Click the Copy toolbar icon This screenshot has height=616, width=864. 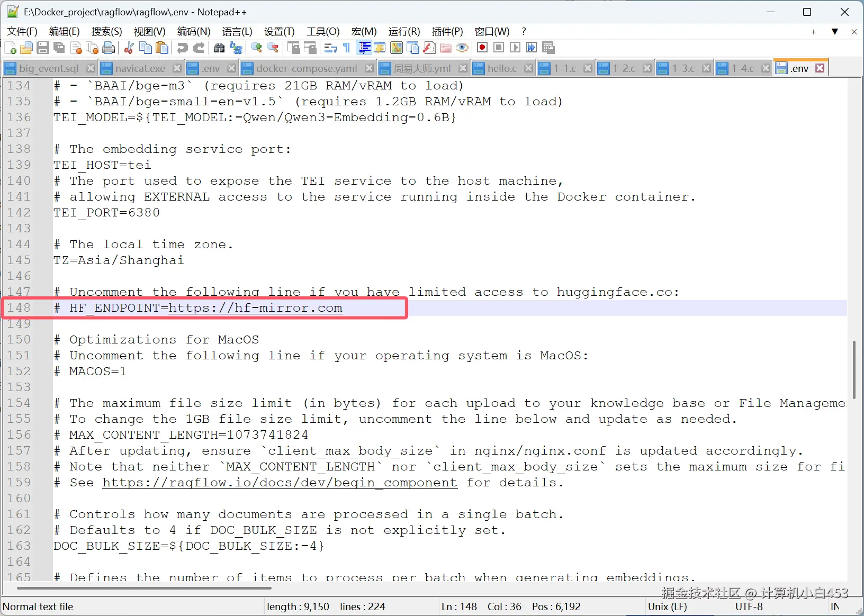pos(145,48)
